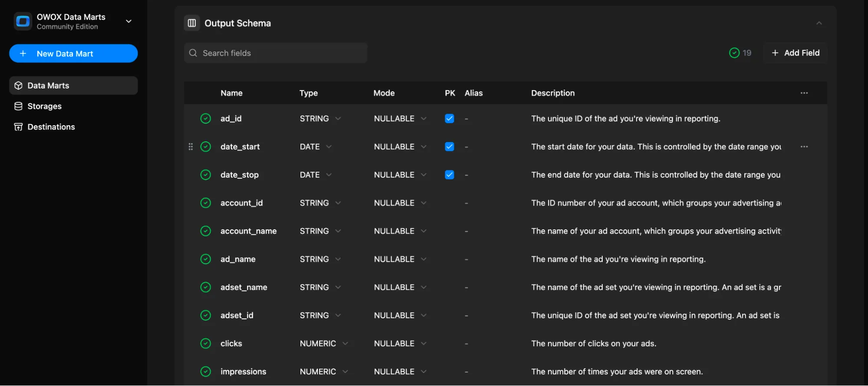Click the status check icon for impressions

click(x=206, y=372)
